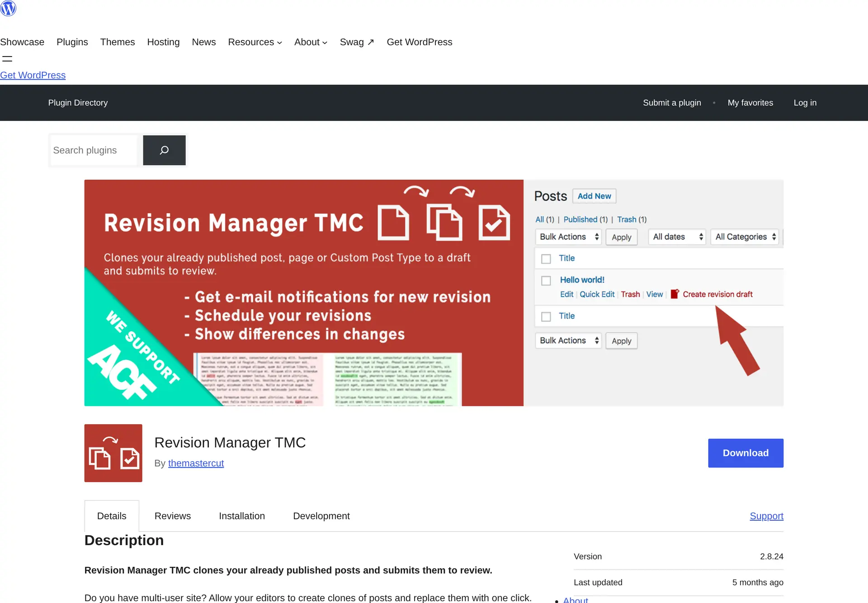Switch to the Development tab

321,516
